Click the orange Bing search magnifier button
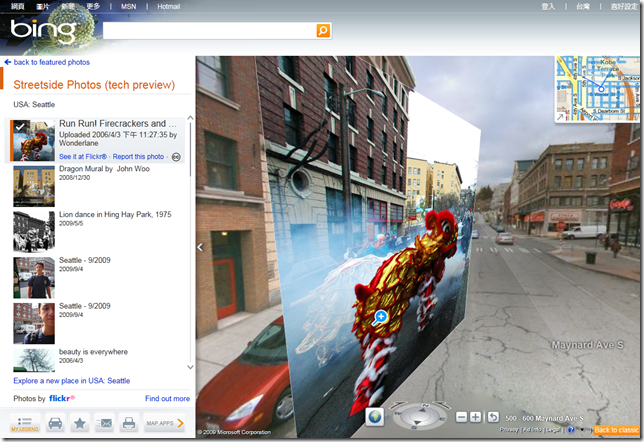 [x=323, y=30]
